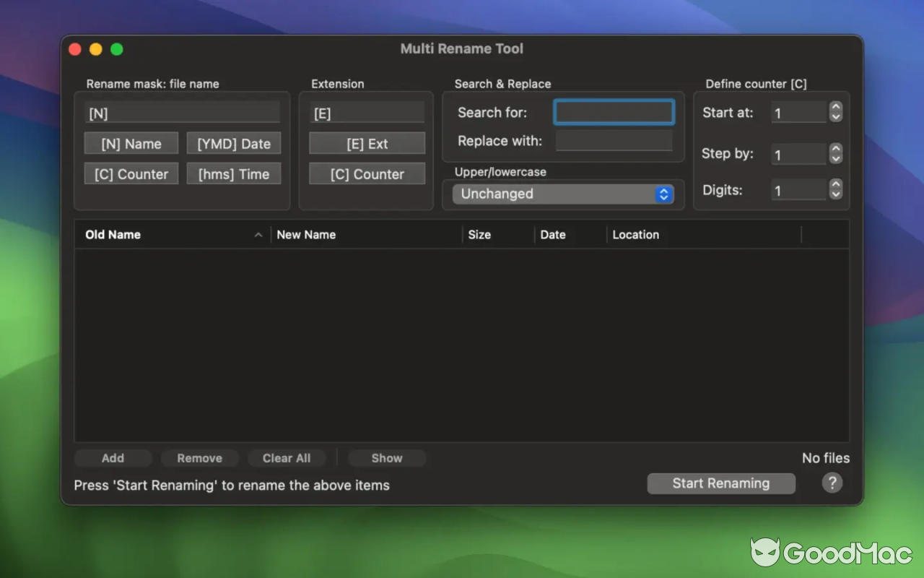Decrement the Step by counter value
Image resolution: width=924 pixels, height=578 pixels.
pyautogui.click(x=835, y=158)
